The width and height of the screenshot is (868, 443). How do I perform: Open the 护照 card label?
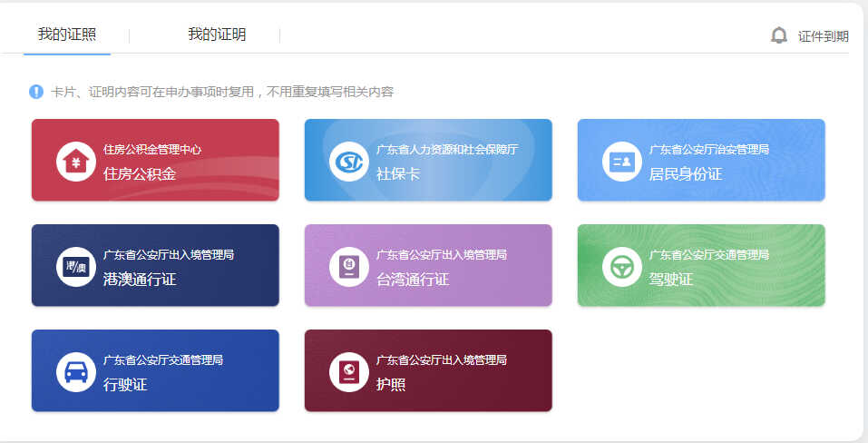391,384
